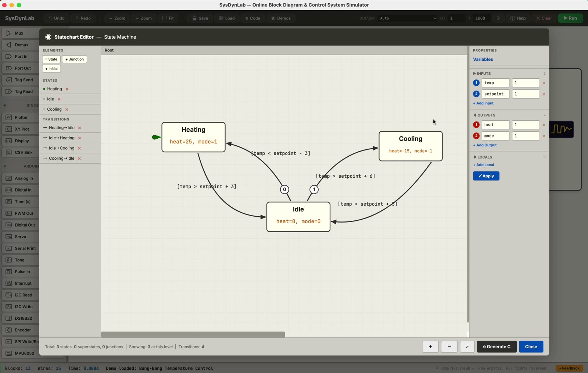The width and height of the screenshot is (588, 373).
Task: Apply the variable changes
Action: tap(486, 176)
